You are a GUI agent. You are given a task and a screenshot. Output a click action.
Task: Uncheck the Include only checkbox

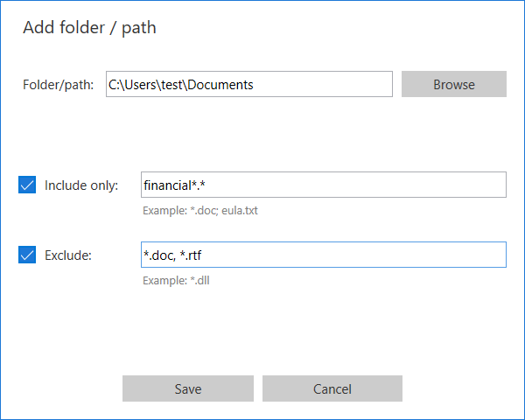pyautogui.click(x=27, y=185)
